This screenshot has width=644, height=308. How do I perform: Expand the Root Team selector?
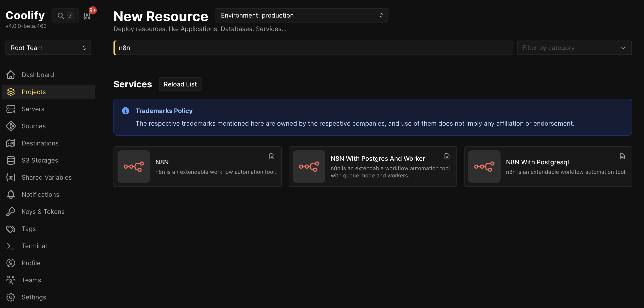coord(48,48)
